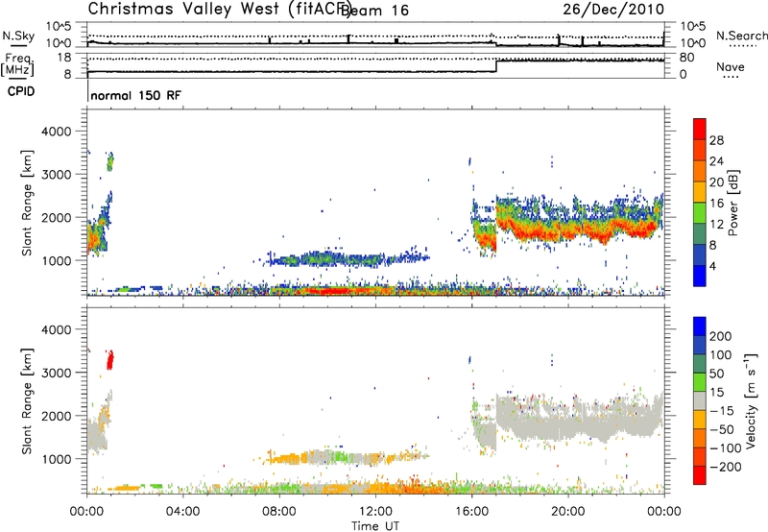This screenshot has width=768, height=532.
Task: Click the red velocity patch near 3000 km
Action: [x=110, y=360]
